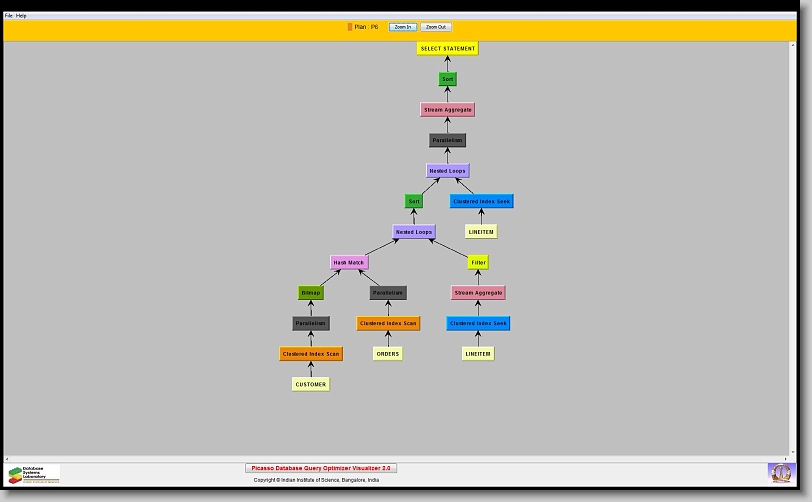Click the Database Systems Laboratory logo
Screen dimensions: 812x502
(34, 474)
